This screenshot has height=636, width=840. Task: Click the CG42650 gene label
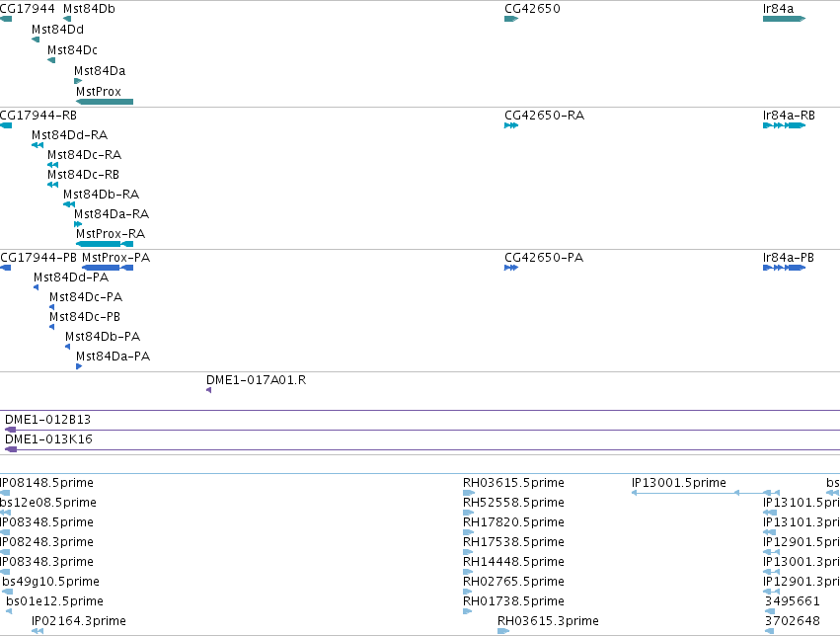532,9
